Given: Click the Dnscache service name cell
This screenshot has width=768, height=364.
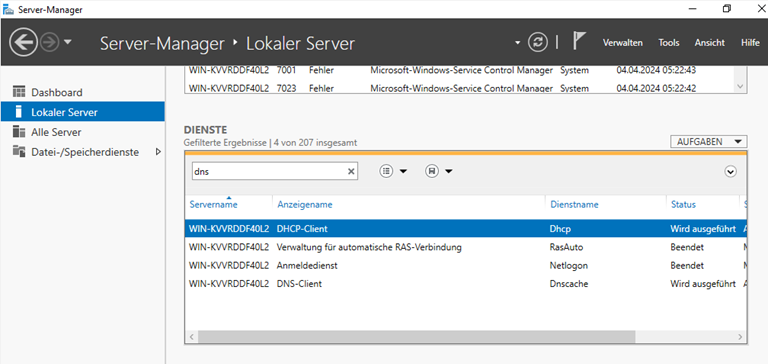Looking at the screenshot, I should coord(569,284).
